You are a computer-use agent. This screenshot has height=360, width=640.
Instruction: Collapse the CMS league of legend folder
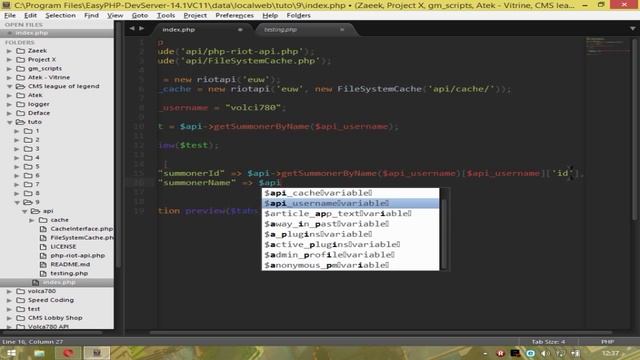tap(9, 86)
